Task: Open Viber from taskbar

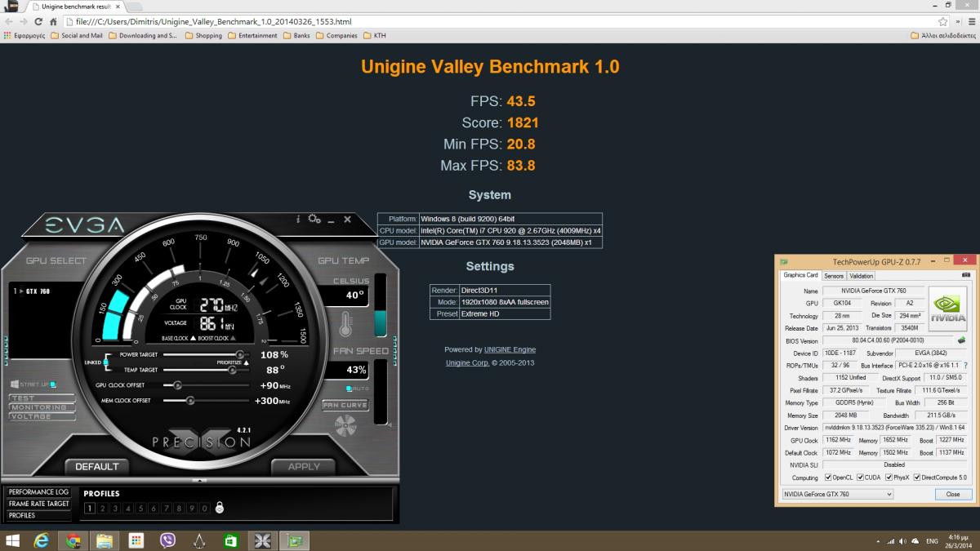Action: (167, 540)
